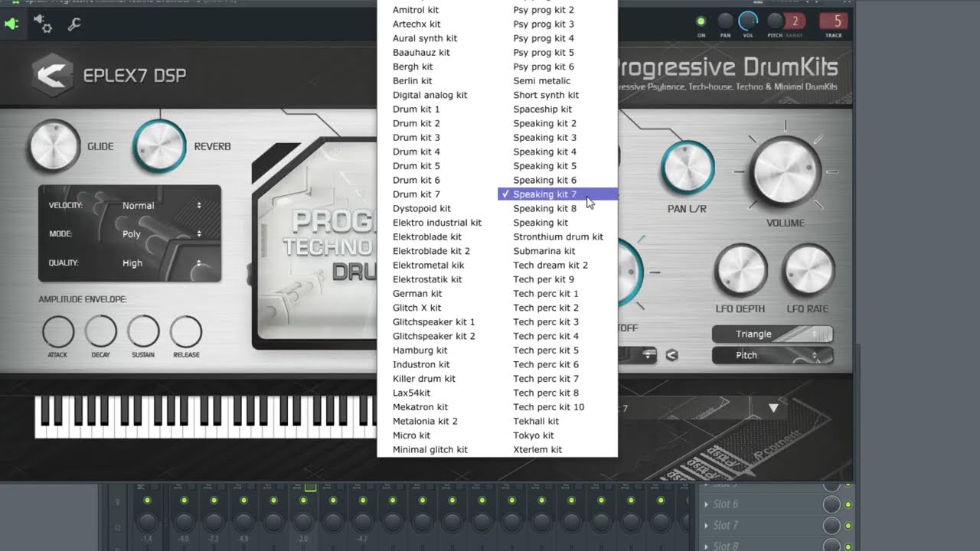The height and width of the screenshot is (551, 980).
Task: Toggle the highlighted mixer track's green light
Action: (303, 500)
